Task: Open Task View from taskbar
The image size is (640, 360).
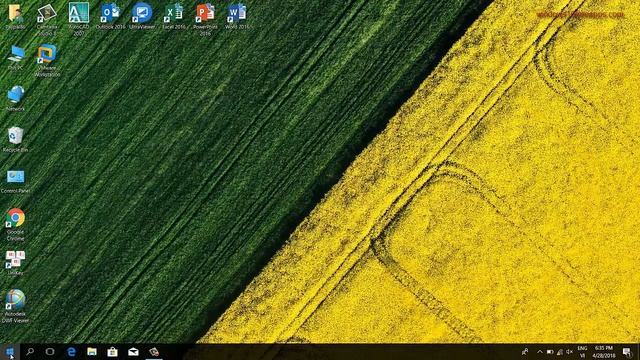Action: tap(50, 352)
